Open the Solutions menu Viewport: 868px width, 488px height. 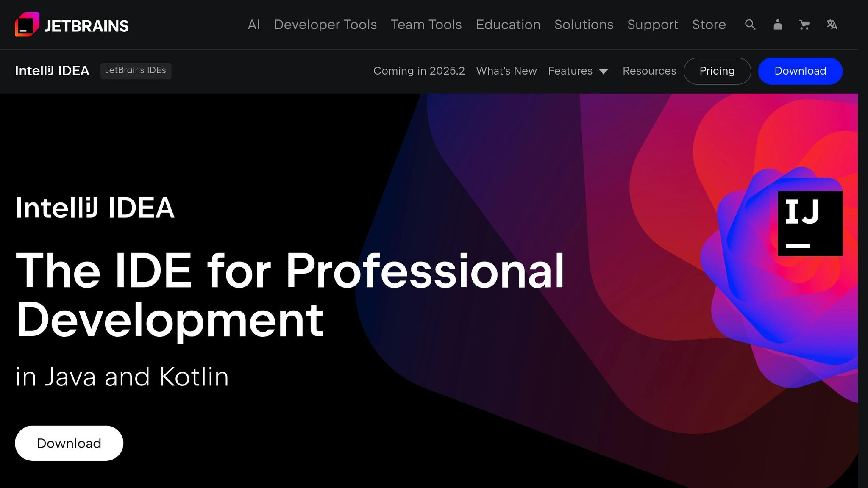click(x=584, y=25)
